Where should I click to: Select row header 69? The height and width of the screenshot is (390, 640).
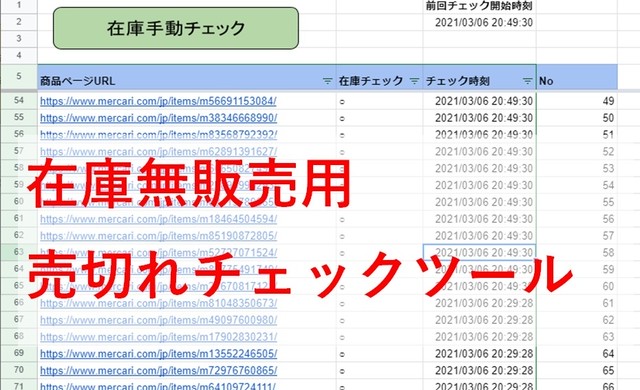[x=19, y=353]
